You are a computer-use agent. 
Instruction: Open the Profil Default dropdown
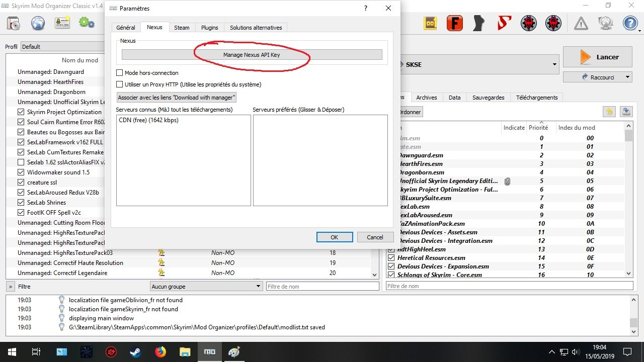(63, 47)
